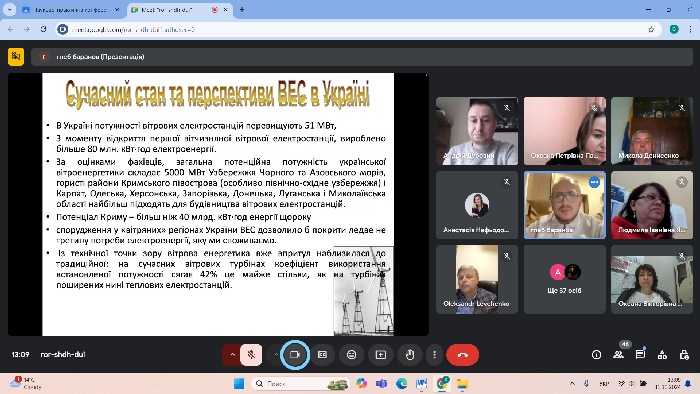Raise hand in the meeting
Screen dimensions: 700x394
point(410,355)
